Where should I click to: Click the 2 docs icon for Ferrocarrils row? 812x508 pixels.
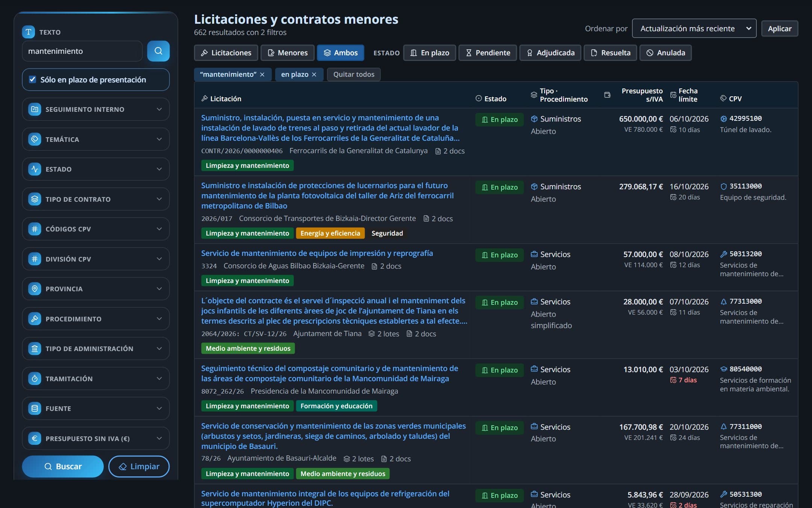pyautogui.click(x=438, y=151)
